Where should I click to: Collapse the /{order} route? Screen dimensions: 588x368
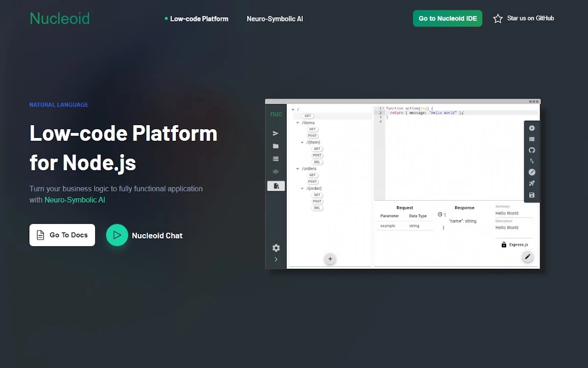pos(303,188)
